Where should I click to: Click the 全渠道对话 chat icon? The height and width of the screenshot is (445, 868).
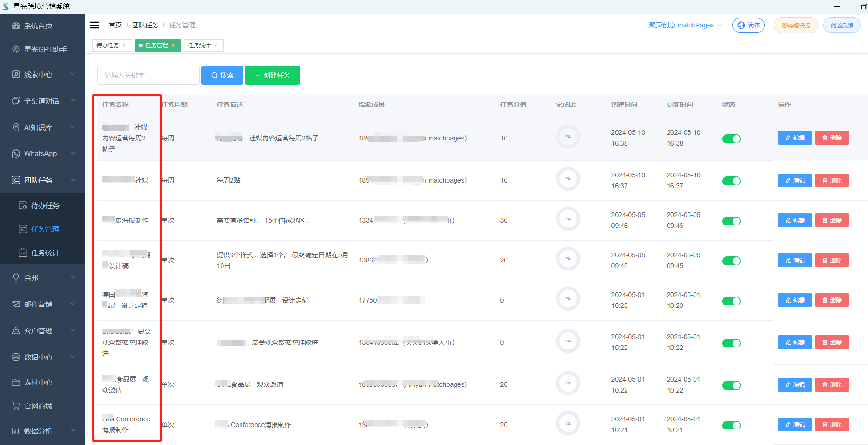pos(16,101)
